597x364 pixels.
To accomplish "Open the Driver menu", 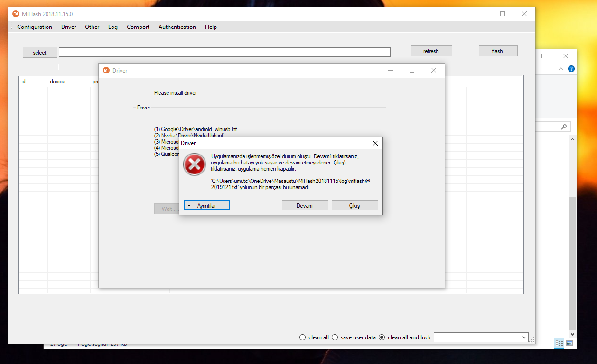I will [69, 27].
